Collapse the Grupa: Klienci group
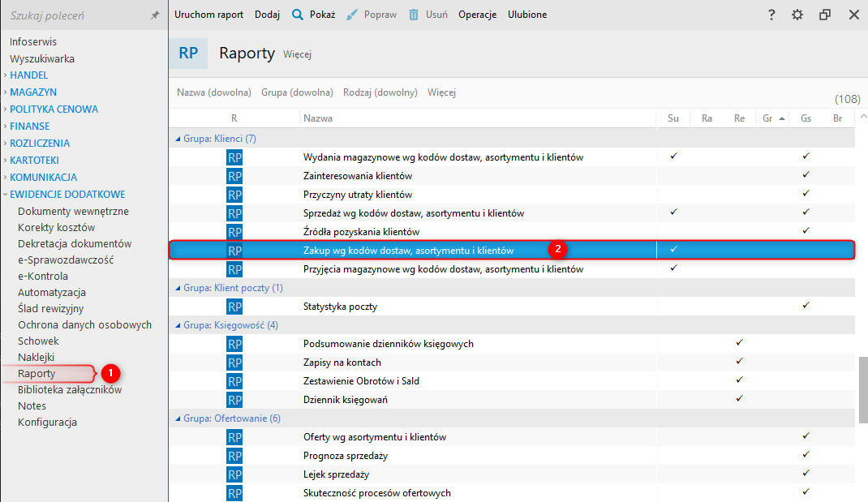This screenshot has height=502, width=868. pyautogui.click(x=178, y=139)
